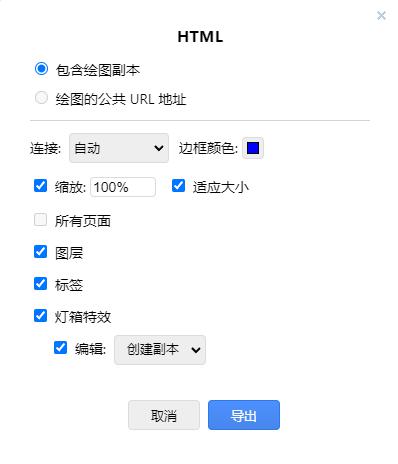Enable the 所有页面 checkbox
This screenshot has width=398, height=464.
[x=40, y=220]
